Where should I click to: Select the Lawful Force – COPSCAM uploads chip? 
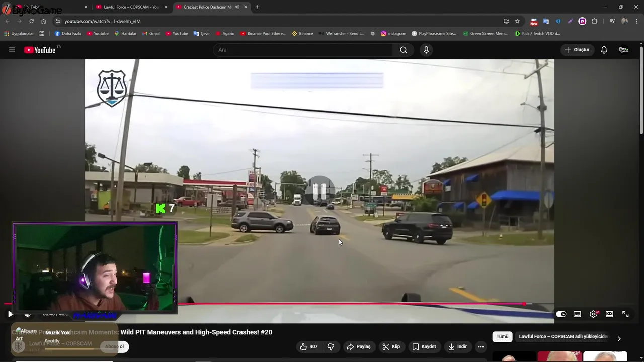tap(563, 337)
